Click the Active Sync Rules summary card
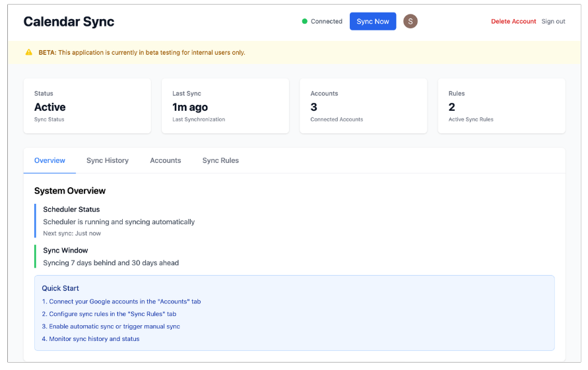 (x=501, y=106)
